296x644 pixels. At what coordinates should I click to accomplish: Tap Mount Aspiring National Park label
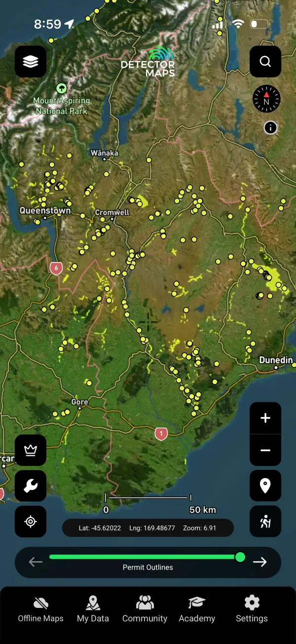(x=62, y=106)
